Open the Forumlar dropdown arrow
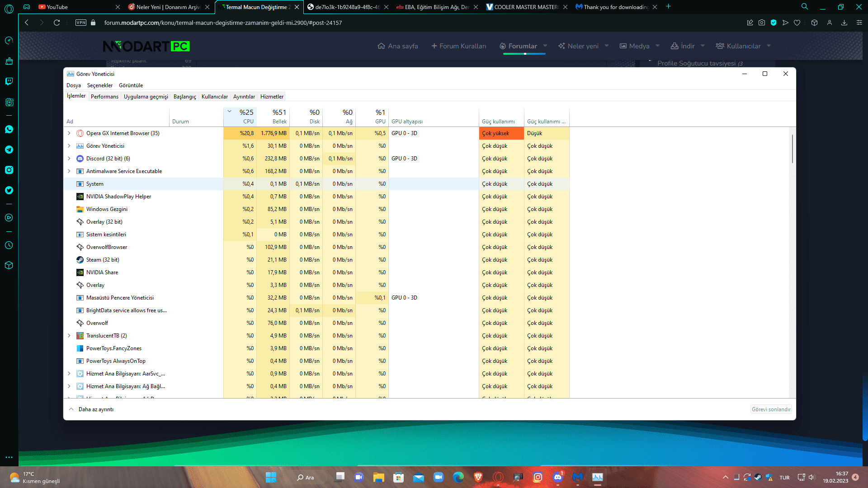868x488 pixels. pyautogui.click(x=545, y=46)
